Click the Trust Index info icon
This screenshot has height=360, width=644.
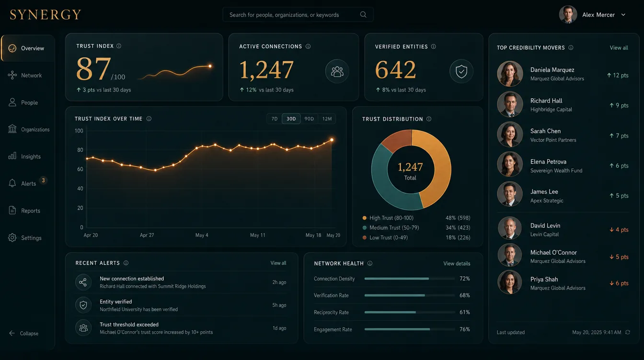click(x=119, y=46)
